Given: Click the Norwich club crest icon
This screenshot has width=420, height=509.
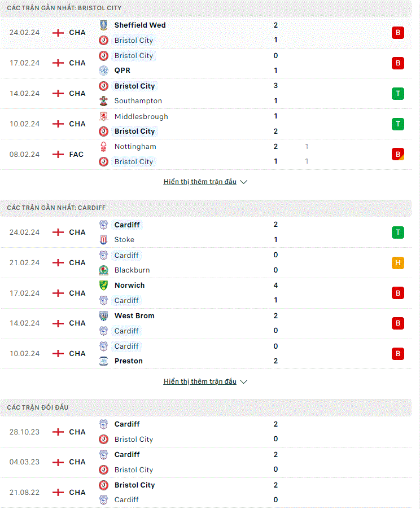Looking at the screenshot, I should pos(104,286).
